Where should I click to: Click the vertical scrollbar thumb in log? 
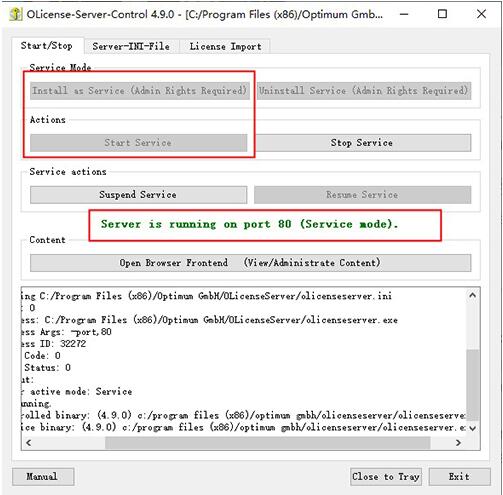472,385
